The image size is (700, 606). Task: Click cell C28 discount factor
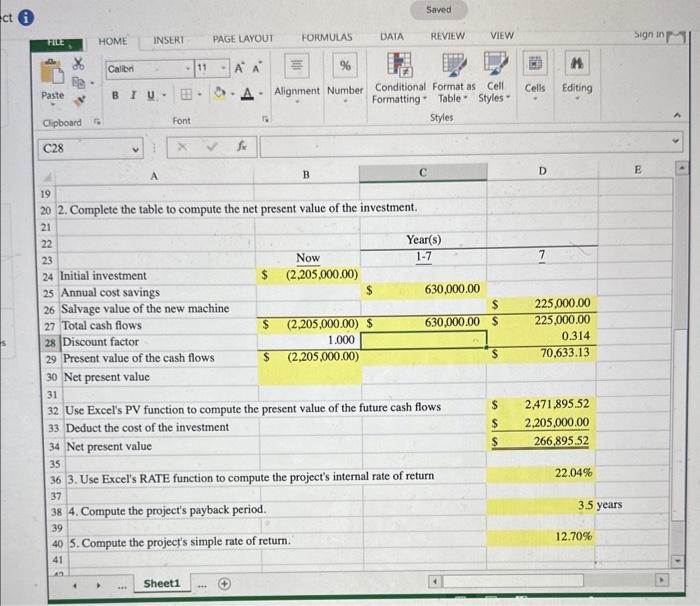(x=423, y=339)
